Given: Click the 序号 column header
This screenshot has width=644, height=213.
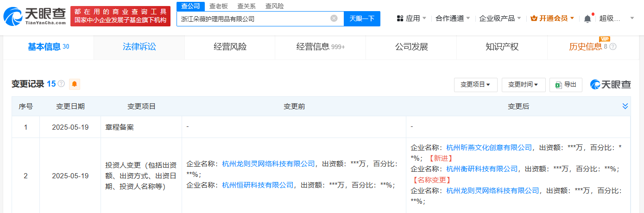Looking at the screenshot, I should click(25, 106).
